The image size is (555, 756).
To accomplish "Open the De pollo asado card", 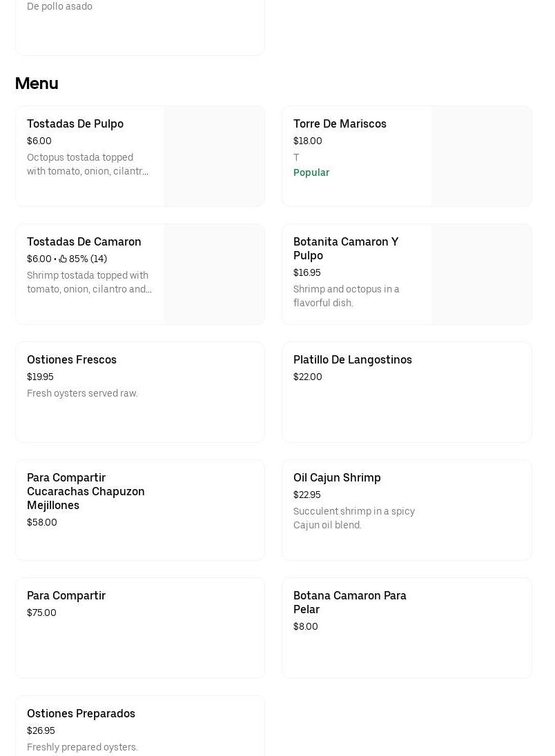I will (140, 27).
